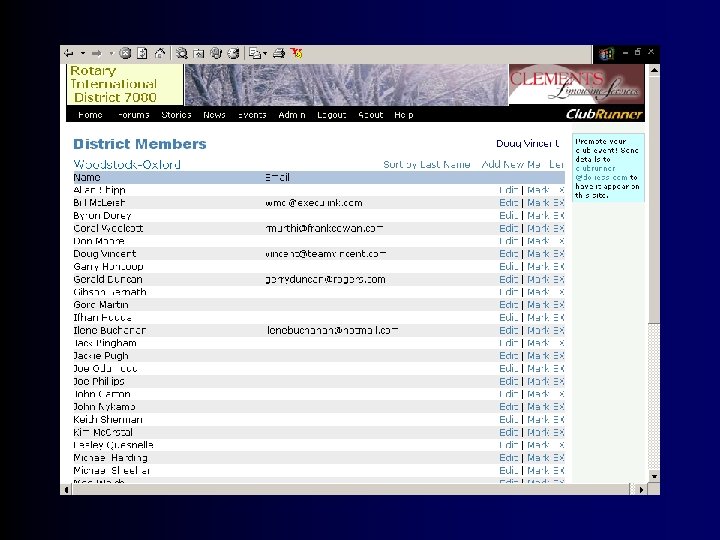This screenshot has width=720, height=540.
Task: Click the District Members page title
Action: coord(140,144)
